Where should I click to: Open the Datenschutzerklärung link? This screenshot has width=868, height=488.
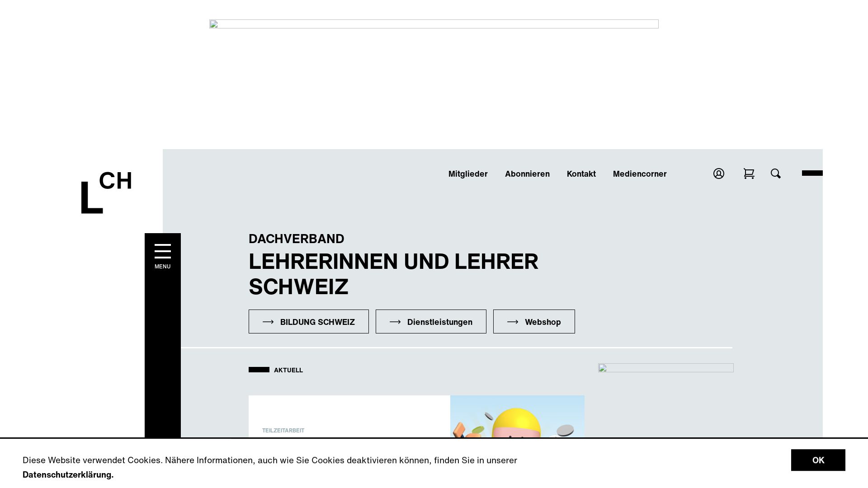pyautogui.click(x=68, y=474)
